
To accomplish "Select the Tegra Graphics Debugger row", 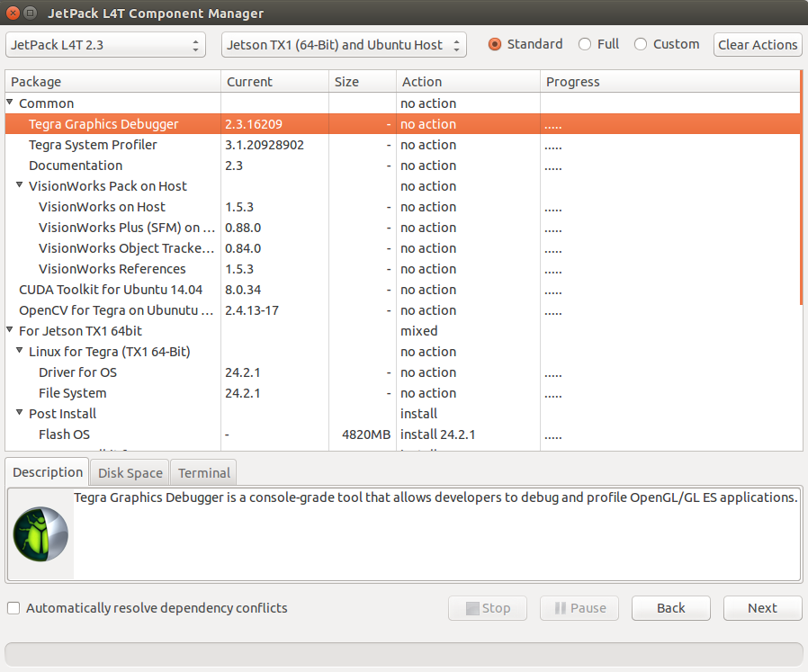I will [x=402, y=123].
